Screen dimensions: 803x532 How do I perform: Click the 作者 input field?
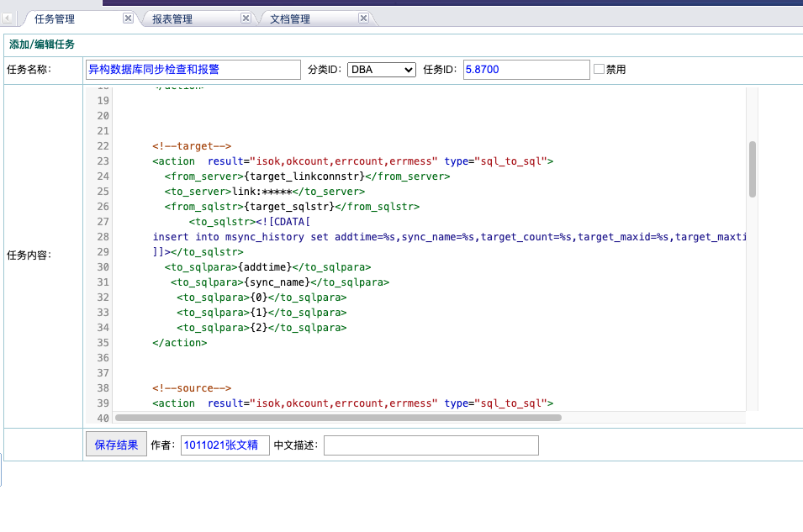click(225, 445)
